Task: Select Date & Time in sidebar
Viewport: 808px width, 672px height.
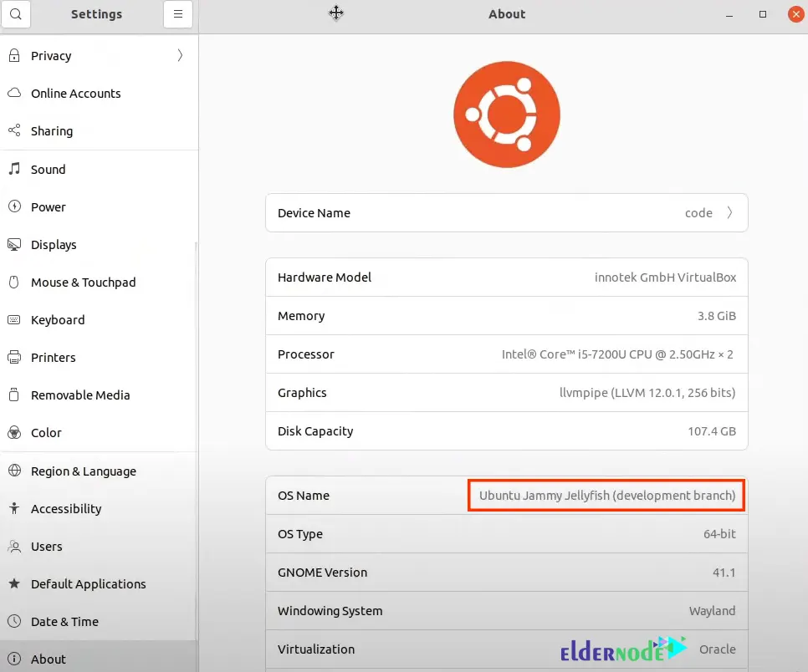Action: [x=64, y=622]
